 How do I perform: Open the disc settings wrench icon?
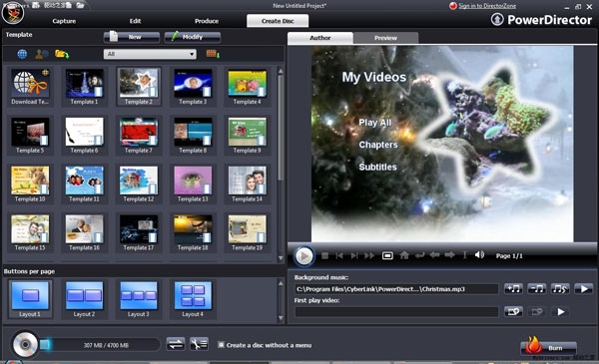click(x=199, y=344)
